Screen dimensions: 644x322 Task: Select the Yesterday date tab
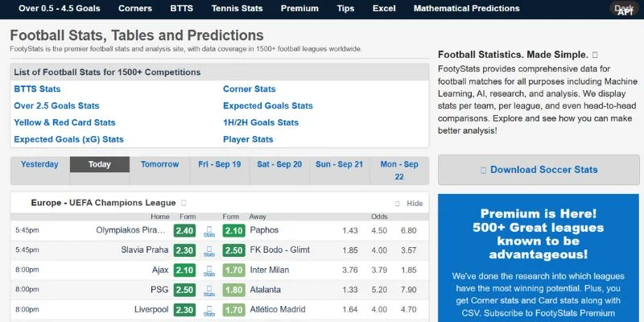(x=39, y=164)
